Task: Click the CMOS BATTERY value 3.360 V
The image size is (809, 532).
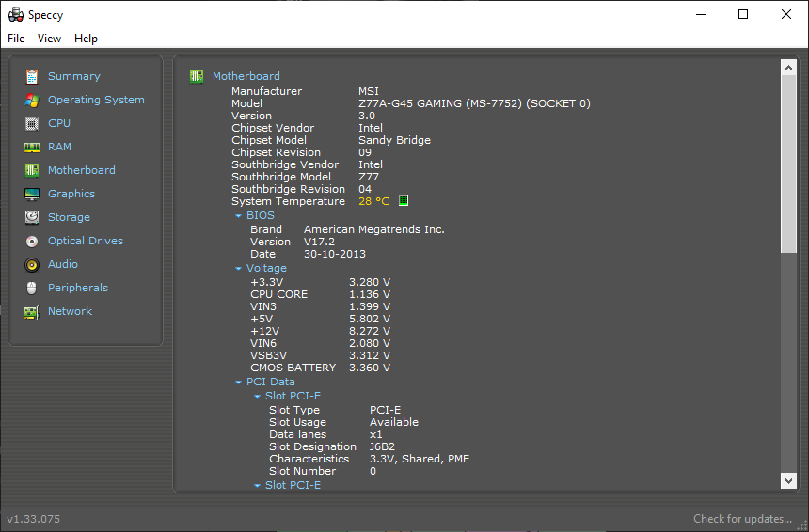Action: click(370, 368)
